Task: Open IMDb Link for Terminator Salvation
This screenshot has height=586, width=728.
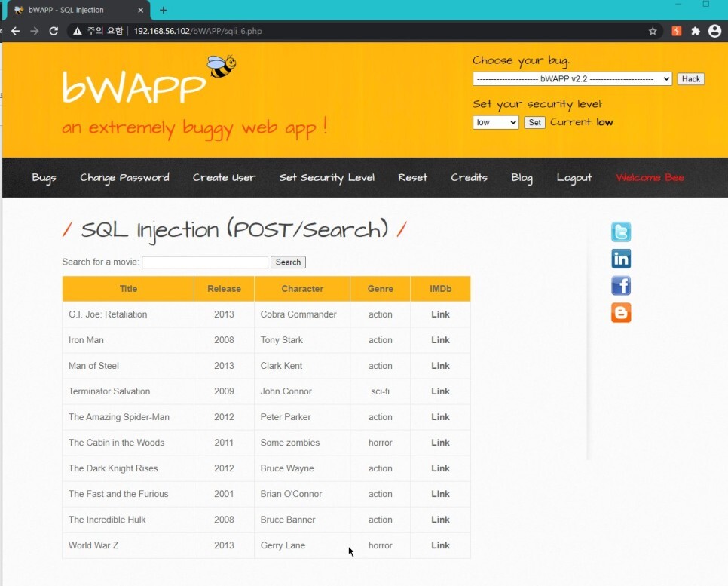Action: (440, 391)
